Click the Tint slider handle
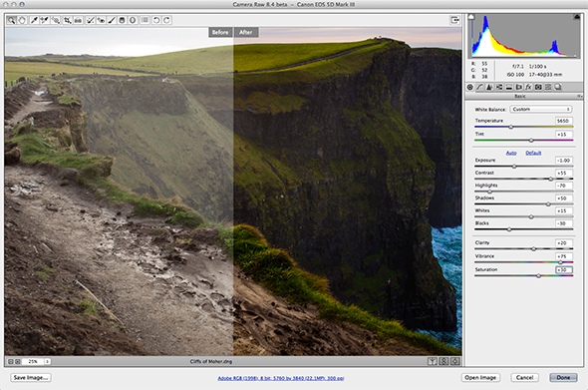The width and height of the screenshot is (588, 390). click(531, 140)
